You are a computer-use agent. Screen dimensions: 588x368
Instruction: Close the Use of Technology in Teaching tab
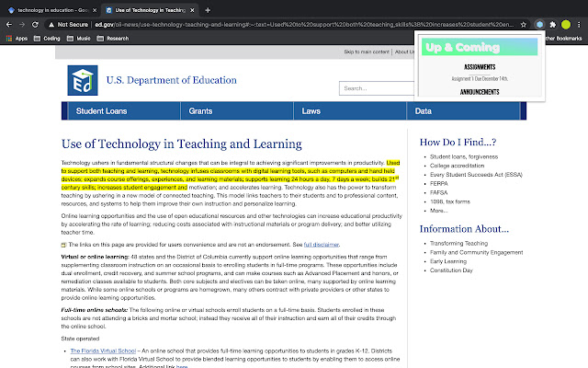coord(192,10)
